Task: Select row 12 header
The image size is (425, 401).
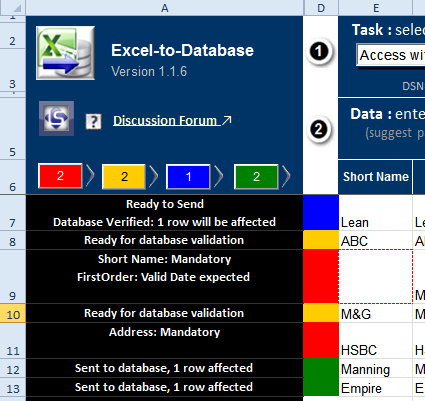Action: (13, 368)
